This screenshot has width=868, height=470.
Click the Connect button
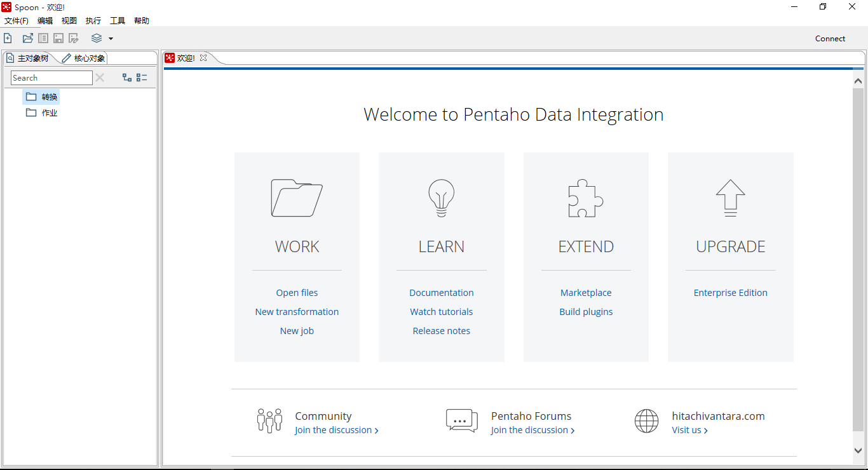tap(830, 38)
